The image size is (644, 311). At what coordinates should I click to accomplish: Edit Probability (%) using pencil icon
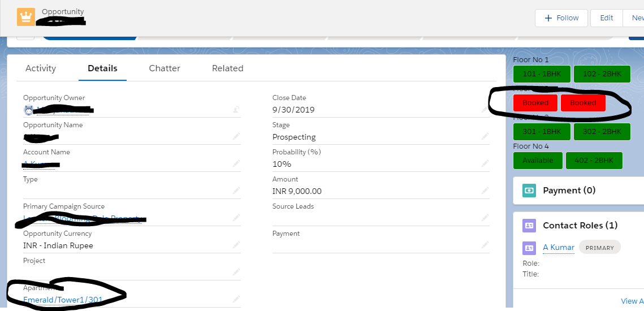pos(485,164)
